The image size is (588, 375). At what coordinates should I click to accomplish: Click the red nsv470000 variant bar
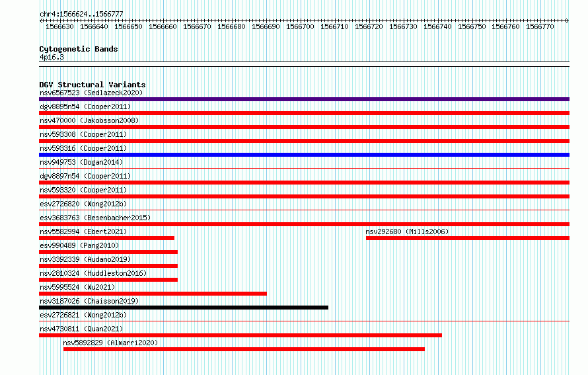304,127
